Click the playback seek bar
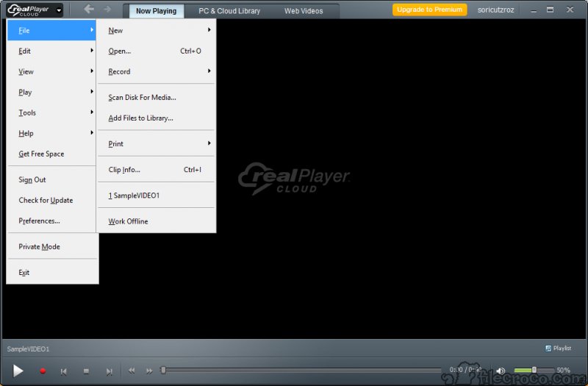Image resolution: width=588 pixels, height=386 pixels. pyautogui.click(x=301, y=371)
